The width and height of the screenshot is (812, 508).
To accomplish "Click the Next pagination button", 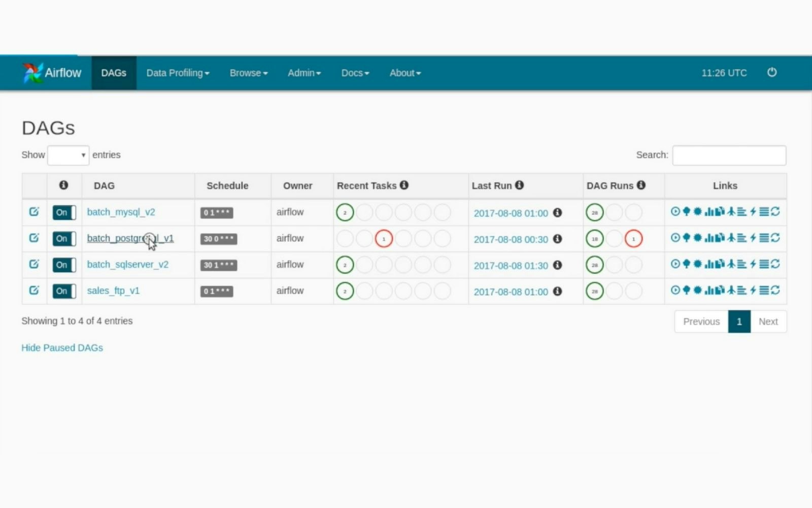I will coord(768,321).
